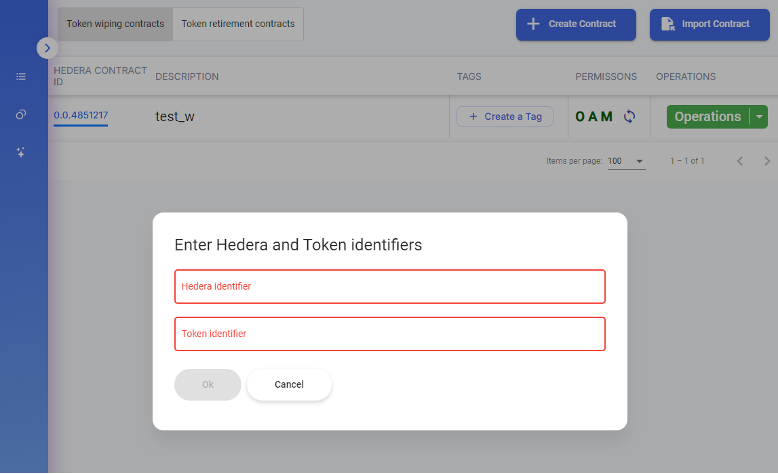This screenshot has height=474, width=778.
Task: Click the sparkles icon in the sidebar
Action: [21, 152]
